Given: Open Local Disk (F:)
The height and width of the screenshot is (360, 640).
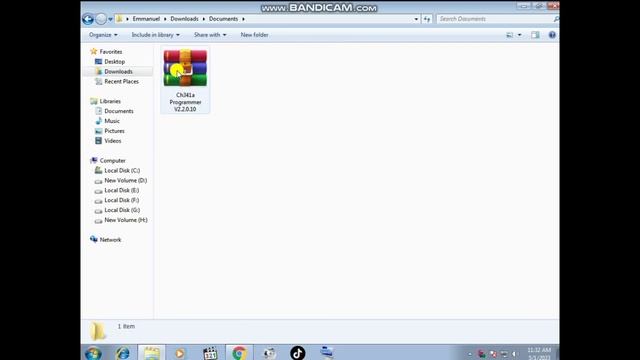Looking at the screenshot, I should [x=122, y=200].
